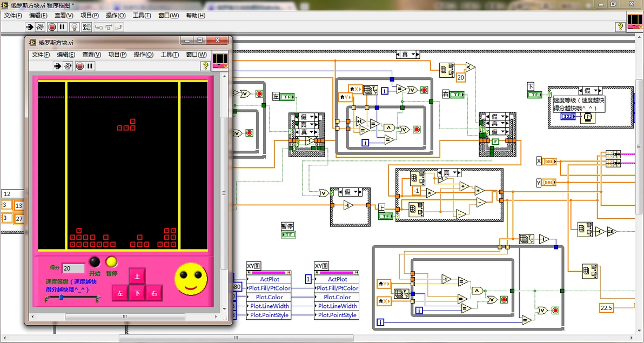Abort execution from the front panel toolbar

[79, 66]
